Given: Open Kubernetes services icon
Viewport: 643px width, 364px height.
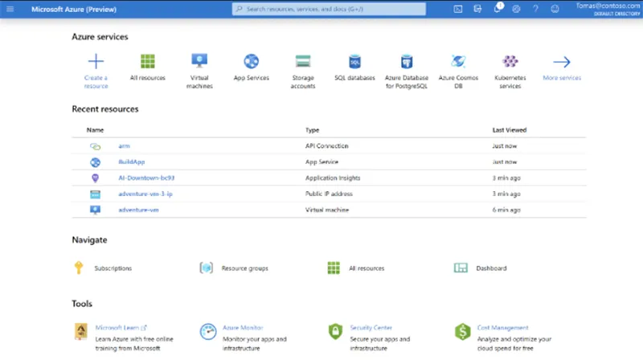Looking at the screenshot, I should 510,62.
